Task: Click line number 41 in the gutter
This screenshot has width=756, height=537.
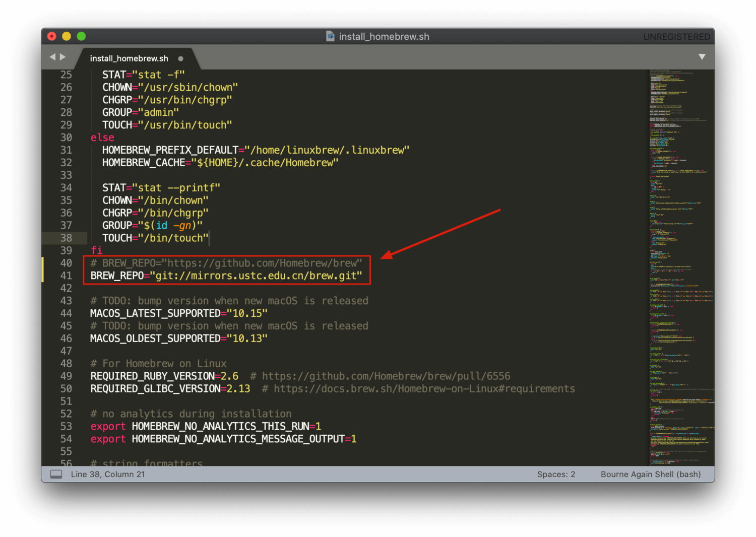Action: point(66,276)
